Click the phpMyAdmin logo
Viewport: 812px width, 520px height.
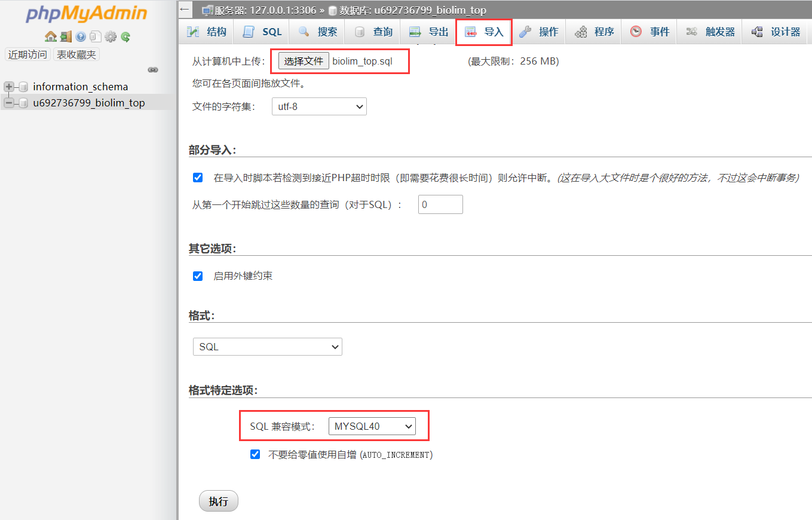pos(86,14)
